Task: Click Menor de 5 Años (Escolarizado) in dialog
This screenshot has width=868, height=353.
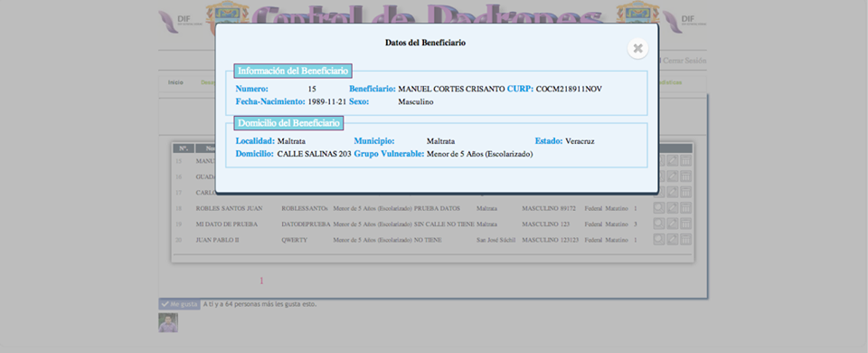Action: click(x=479, y=154)
